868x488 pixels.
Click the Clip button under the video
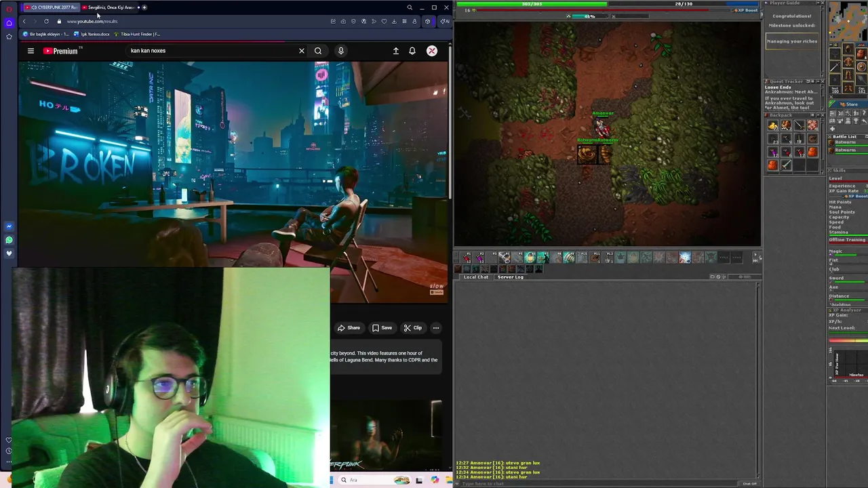coord(412,328)
